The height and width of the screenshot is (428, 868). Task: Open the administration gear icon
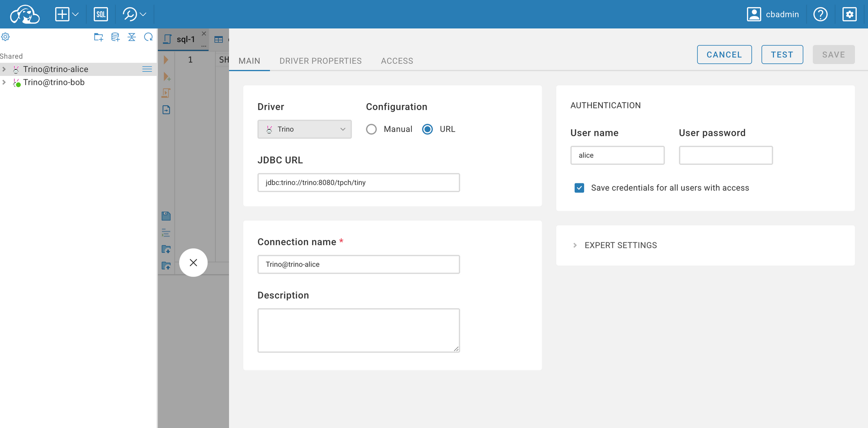[x=849, y=14]
